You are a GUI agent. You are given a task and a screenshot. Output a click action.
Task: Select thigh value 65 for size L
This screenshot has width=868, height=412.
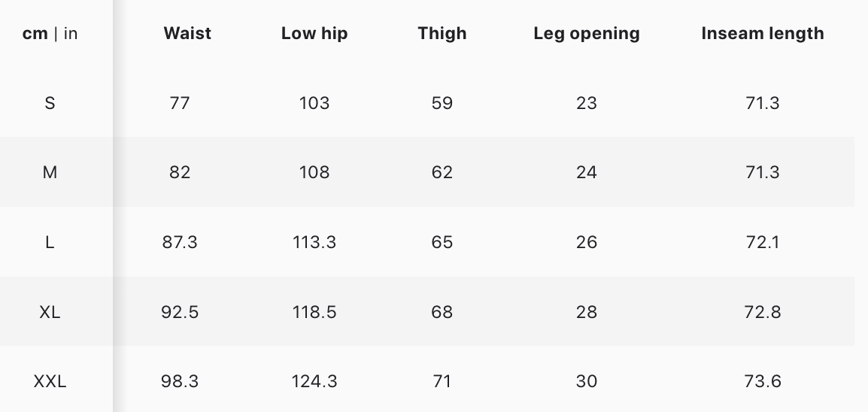(x=442, y=242)
